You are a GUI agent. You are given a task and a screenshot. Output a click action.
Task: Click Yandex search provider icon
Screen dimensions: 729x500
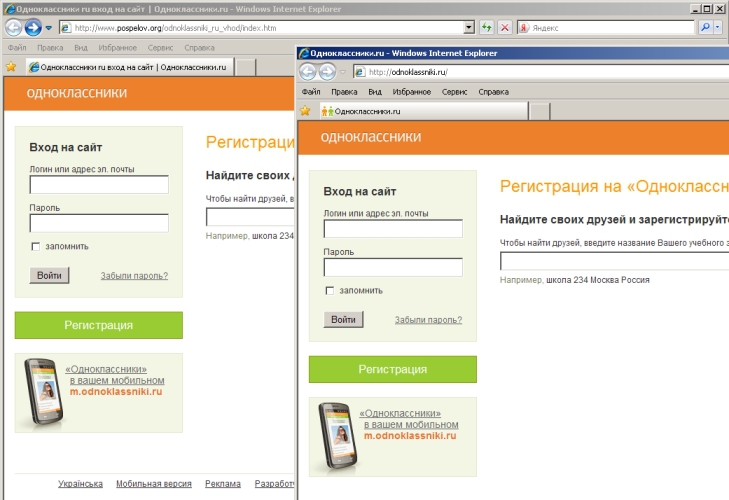point(524,28)
